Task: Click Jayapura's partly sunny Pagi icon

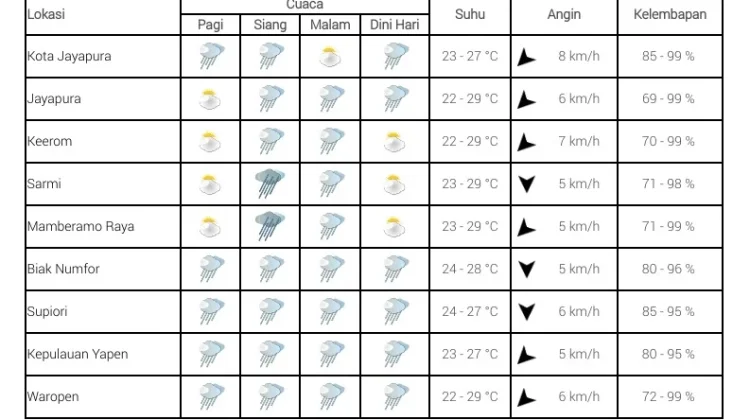Action: [210, 99]
